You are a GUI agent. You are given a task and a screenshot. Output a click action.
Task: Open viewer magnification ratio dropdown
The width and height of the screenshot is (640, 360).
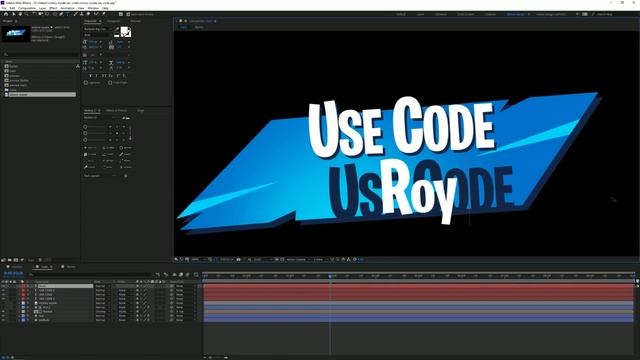point(198,259)
